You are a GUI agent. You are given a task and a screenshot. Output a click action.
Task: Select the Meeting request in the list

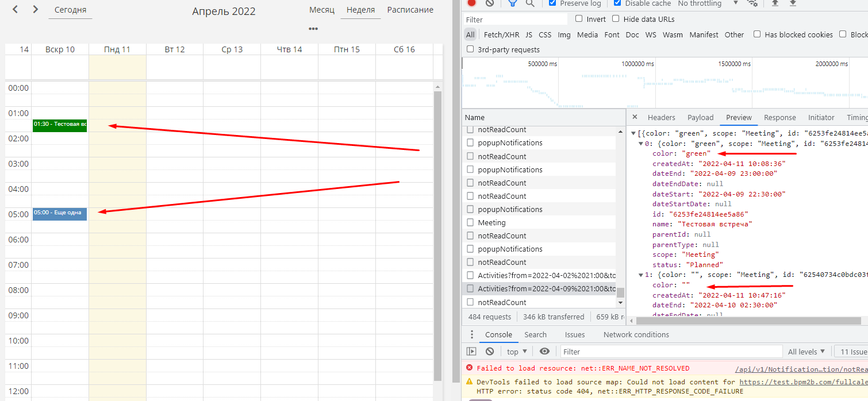point(491,222)
